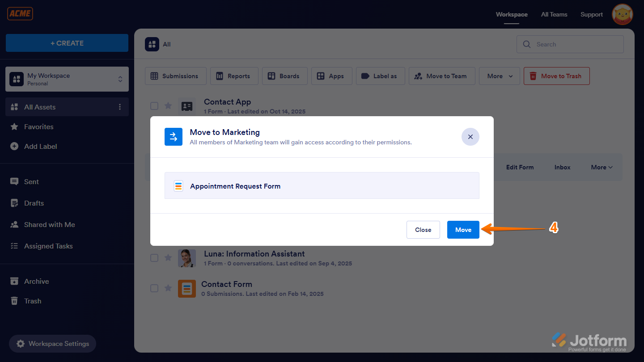Screen dimensions: 644x362
Task: Click the Move button in the dialog
Action: tap(463, 229)
